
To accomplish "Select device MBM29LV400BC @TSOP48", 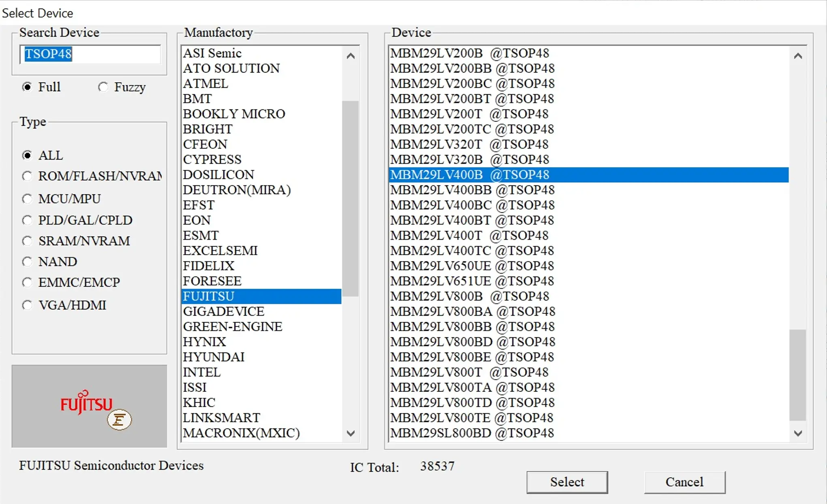I will [x=588, y=205].
